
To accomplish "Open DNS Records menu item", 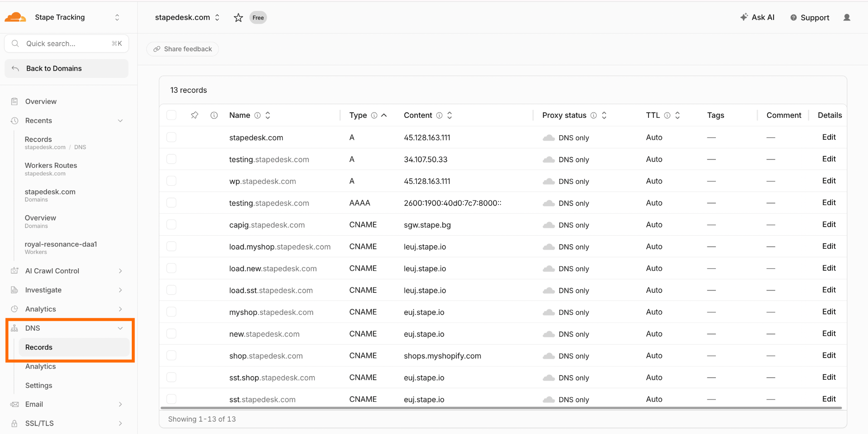I will coord(74,347).
